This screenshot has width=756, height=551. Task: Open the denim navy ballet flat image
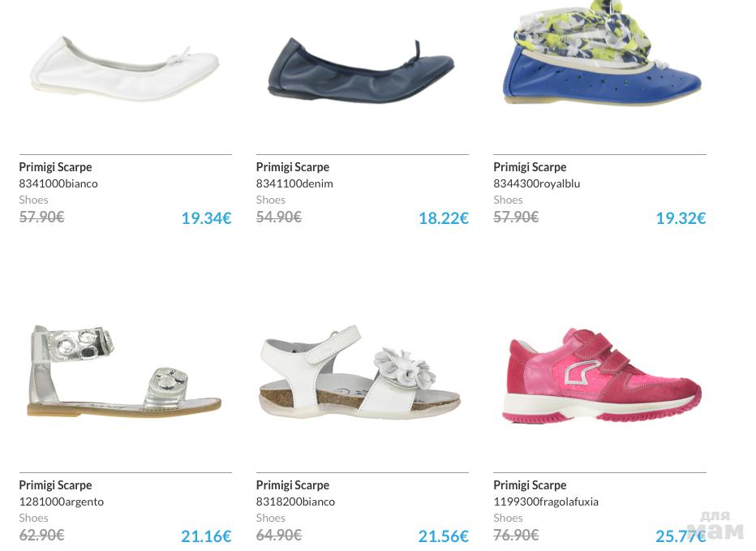coord(361,71)
